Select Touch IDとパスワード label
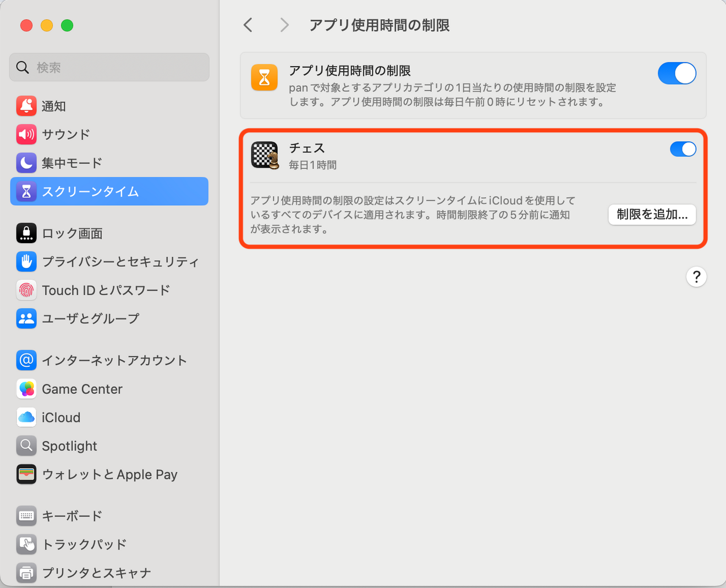 point(106,290)
